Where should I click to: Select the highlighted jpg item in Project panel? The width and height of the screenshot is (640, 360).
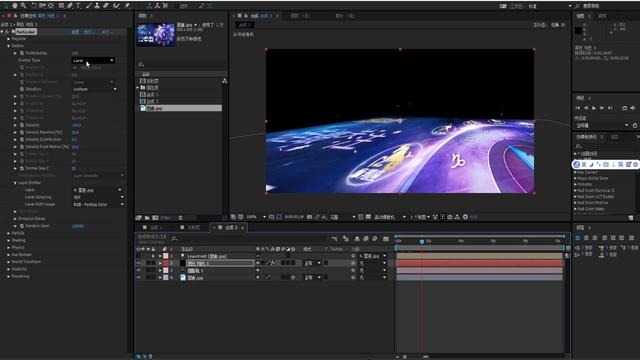pos(181,108)
